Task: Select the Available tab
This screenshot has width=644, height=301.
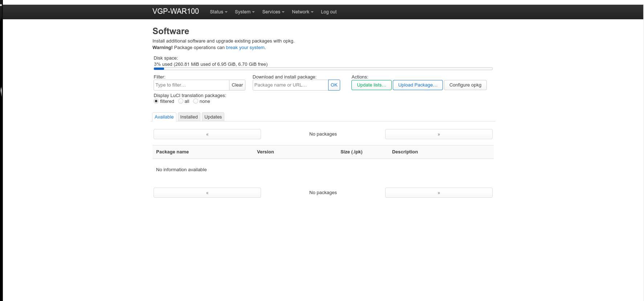Action: coord(164,117)
